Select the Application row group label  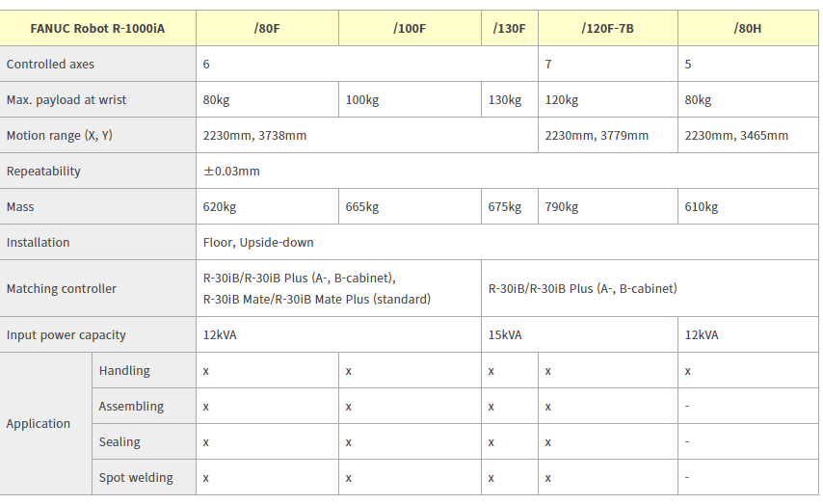click(x=39, y=424)
